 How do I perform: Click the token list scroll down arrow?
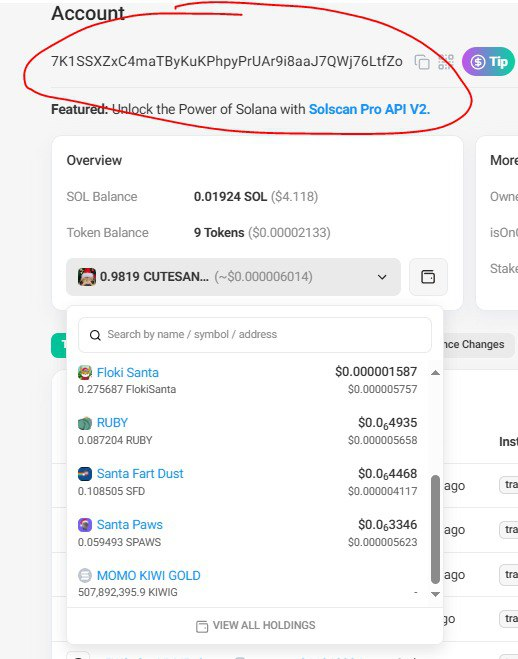pyautogui.click(x=436, y=594)
